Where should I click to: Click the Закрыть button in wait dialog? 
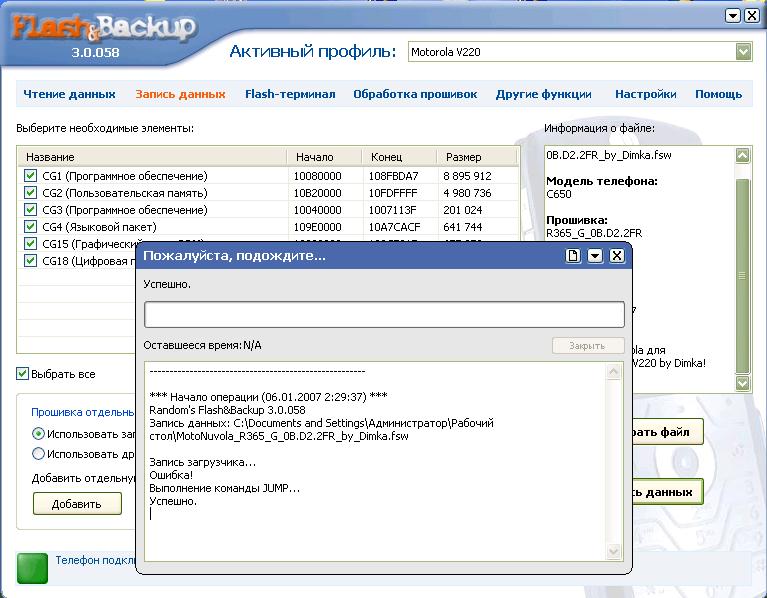[x=588, y=346]
